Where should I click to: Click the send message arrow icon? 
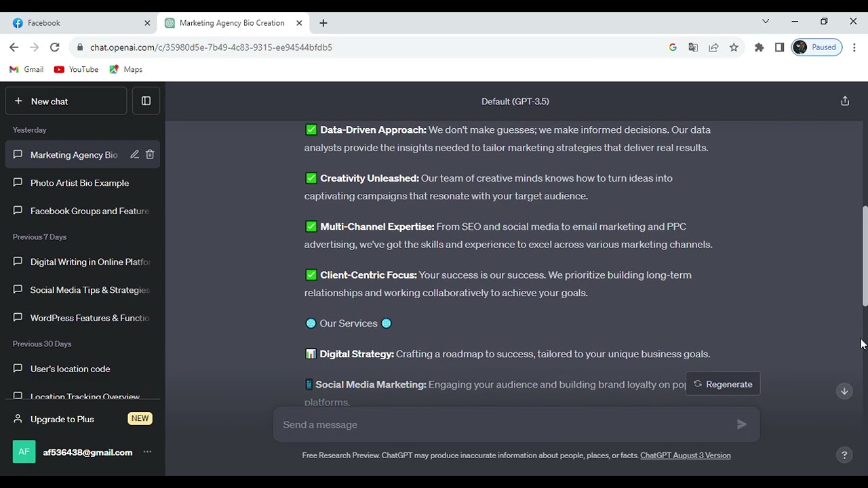[742, 424]
